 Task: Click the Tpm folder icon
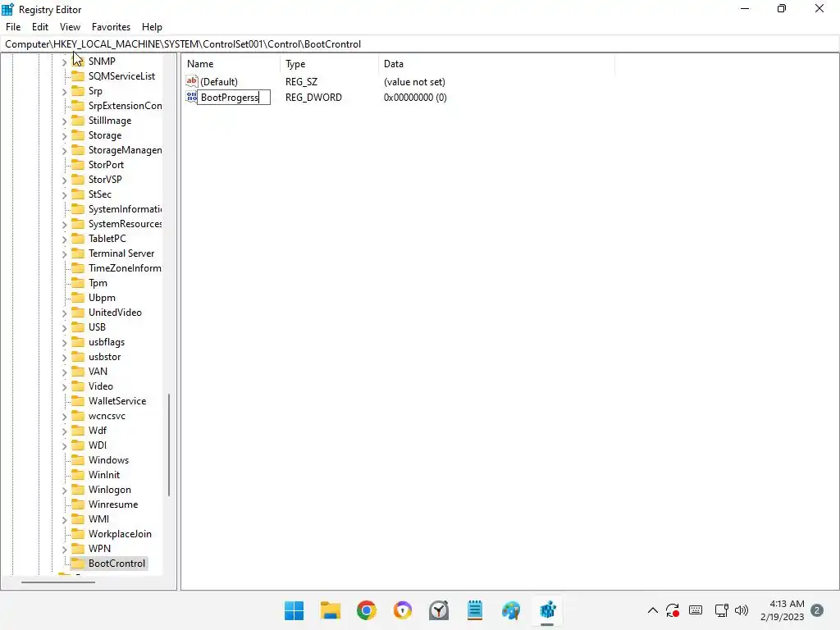pyautogui.click(x=78, y=283)
